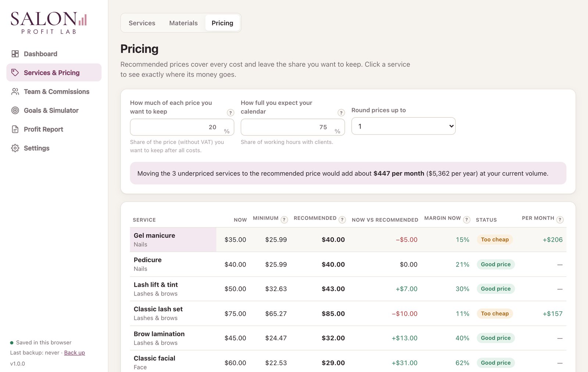This screenshot has width=588, height=372.
Task: Select the Pricing tab
Action: (x=222, y=23)
